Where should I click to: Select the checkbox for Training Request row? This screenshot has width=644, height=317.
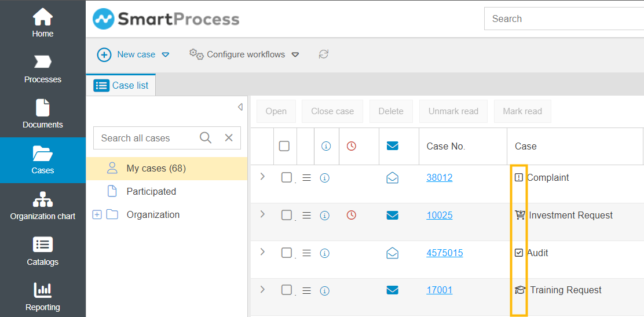287,290
